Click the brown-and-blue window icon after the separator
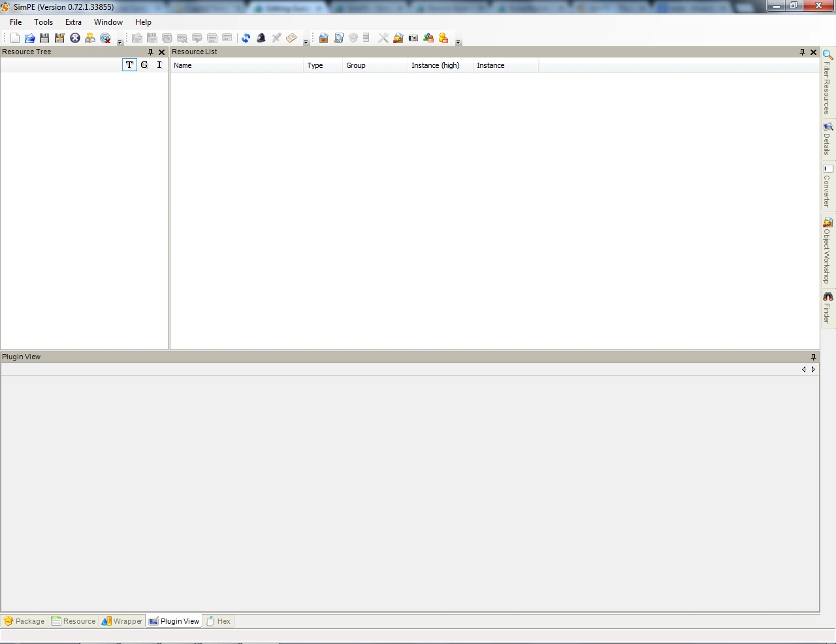 323,38
